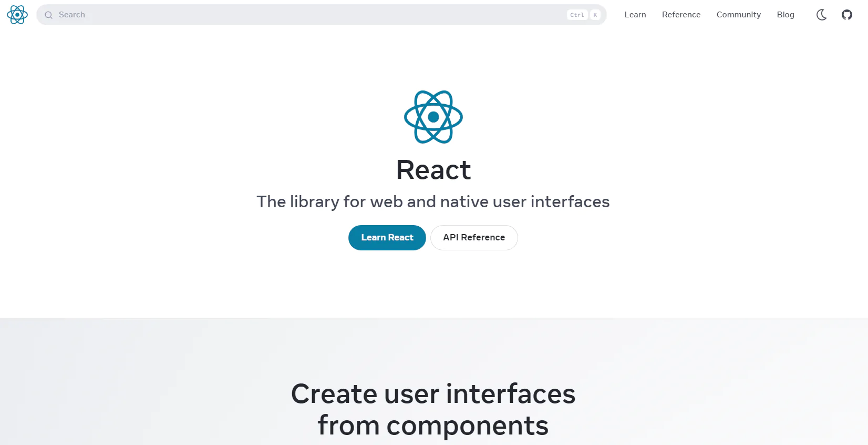Open the Blog nav item
Screen dimensions: 868x445
[786, 15]
